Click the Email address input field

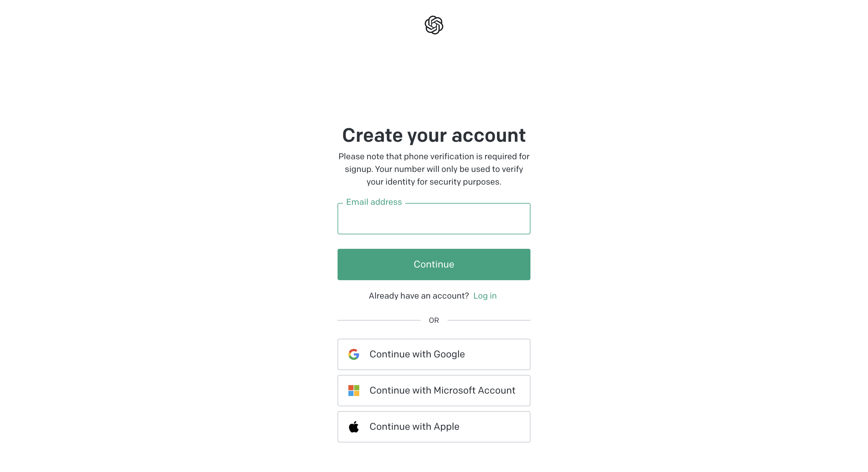pos(434,219)
